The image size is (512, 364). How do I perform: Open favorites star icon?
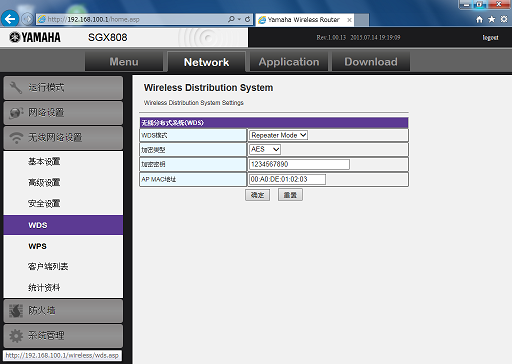492,19
